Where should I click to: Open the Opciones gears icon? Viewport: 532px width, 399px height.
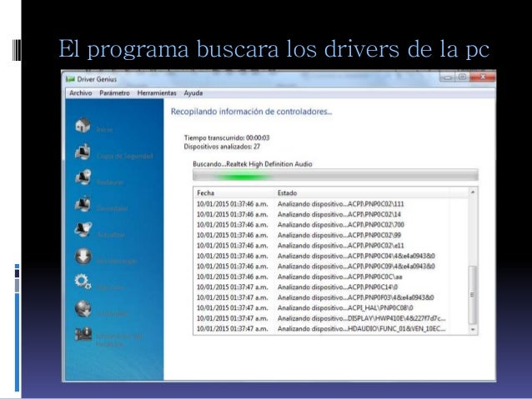[83, 282]
